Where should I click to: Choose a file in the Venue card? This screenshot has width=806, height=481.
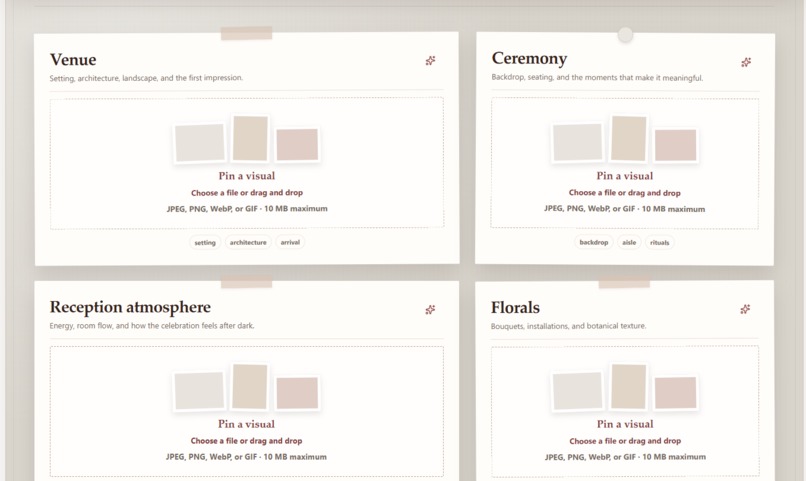pos(247,193)
